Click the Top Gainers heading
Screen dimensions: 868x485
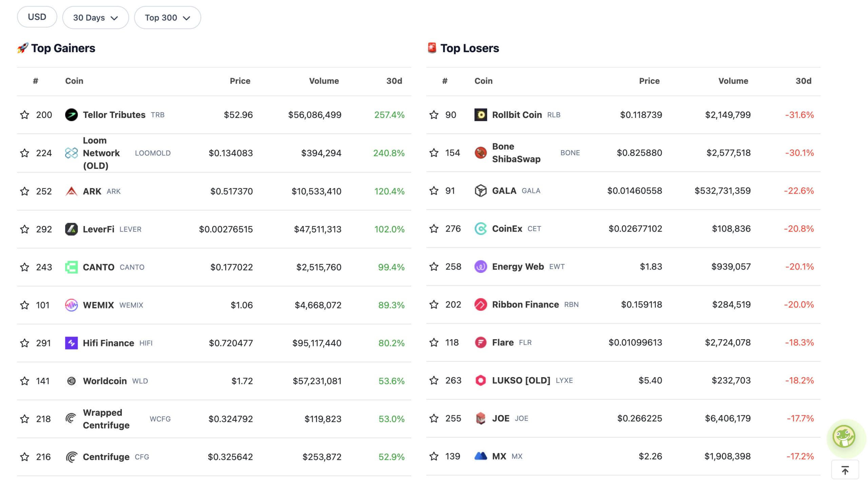tap(63, 48)
